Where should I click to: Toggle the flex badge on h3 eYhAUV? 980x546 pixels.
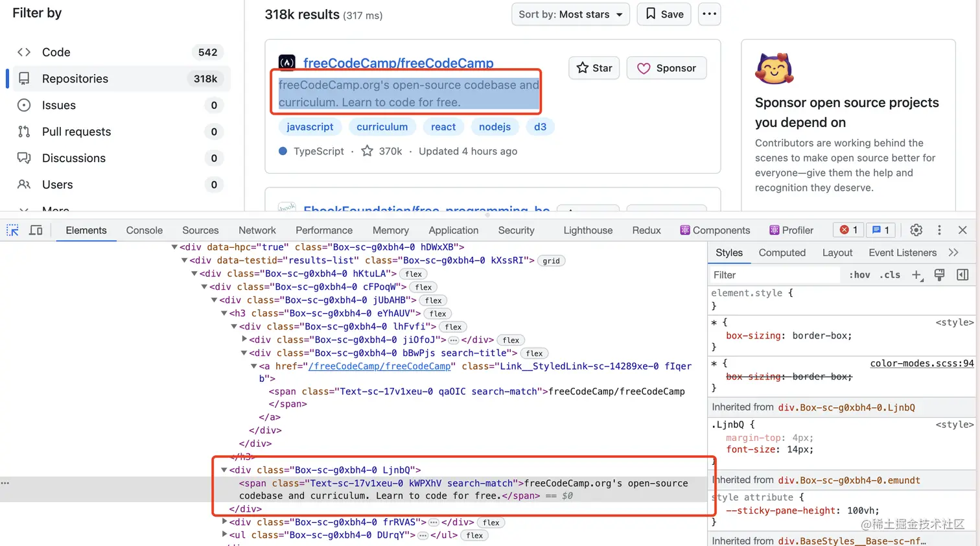[438, 314]
